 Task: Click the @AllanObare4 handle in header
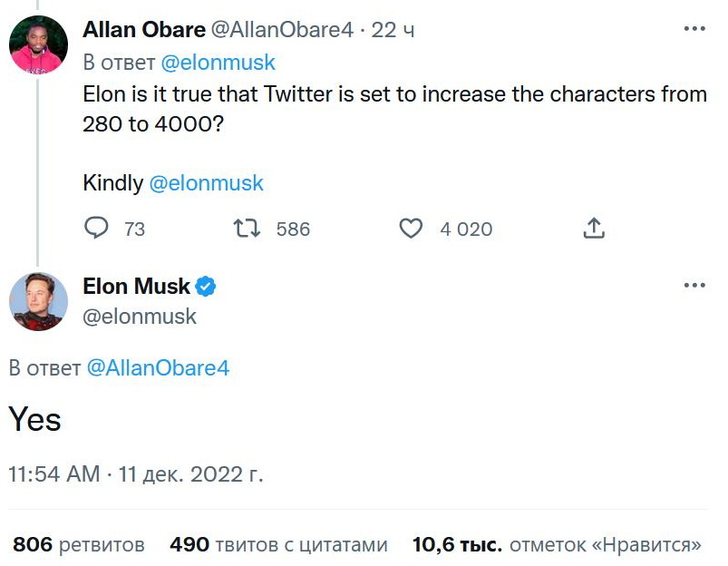(x=282, y=30)
